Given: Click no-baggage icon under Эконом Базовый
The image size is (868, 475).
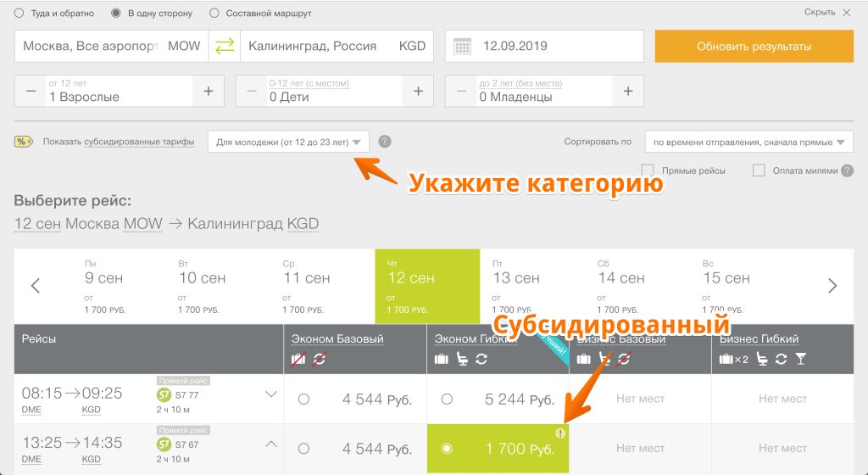Looking at the screenshot, I should click(298, 359).
